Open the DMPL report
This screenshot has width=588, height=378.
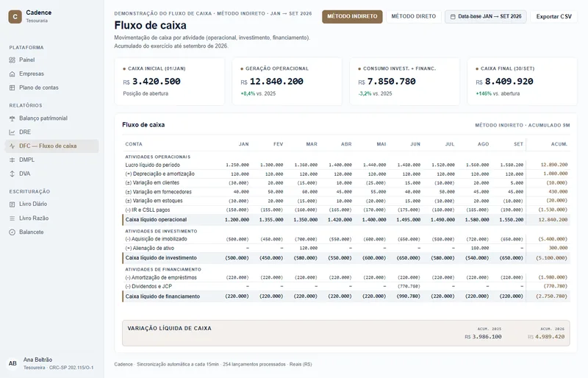point(51,160)
